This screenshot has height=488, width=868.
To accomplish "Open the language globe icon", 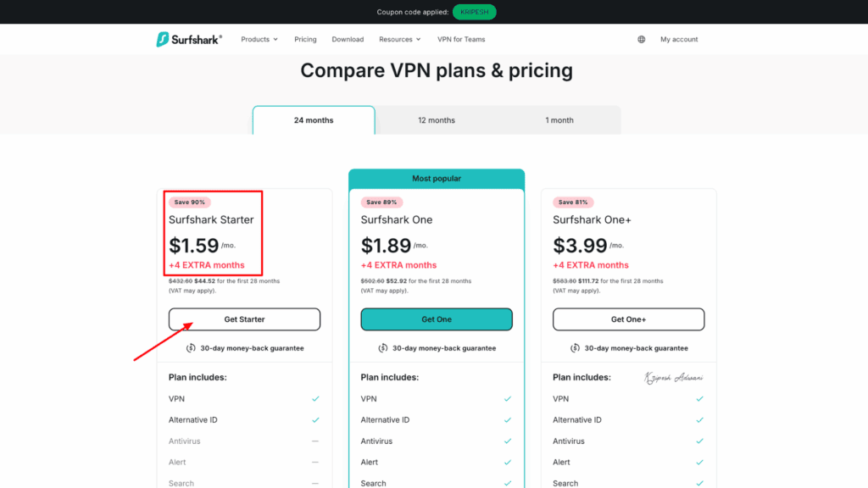I will (x=642, y=39).
